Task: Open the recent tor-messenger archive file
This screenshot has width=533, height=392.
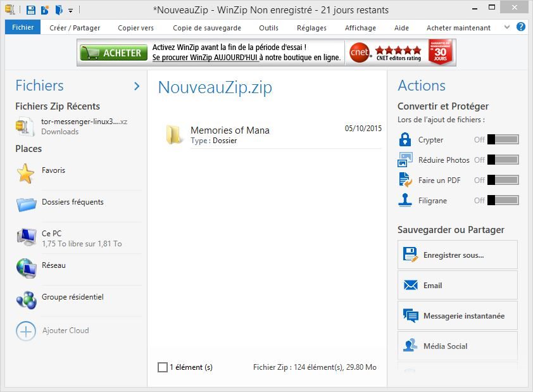Action: tap(25, 126)
